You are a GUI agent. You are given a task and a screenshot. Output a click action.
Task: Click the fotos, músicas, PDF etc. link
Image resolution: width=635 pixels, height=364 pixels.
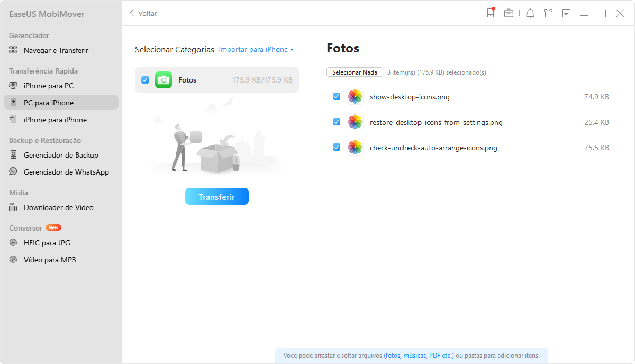coord(419,356)
